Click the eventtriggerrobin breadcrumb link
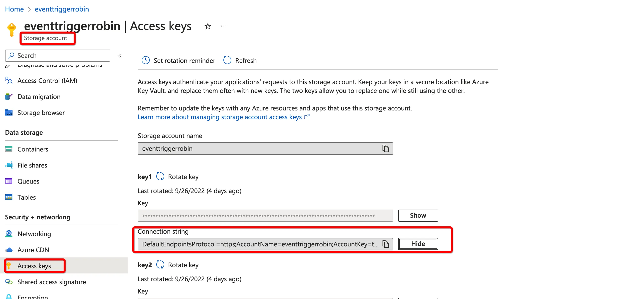Viewport: 644px width, 299px height. pyautogui.click(x=62, y=9)
